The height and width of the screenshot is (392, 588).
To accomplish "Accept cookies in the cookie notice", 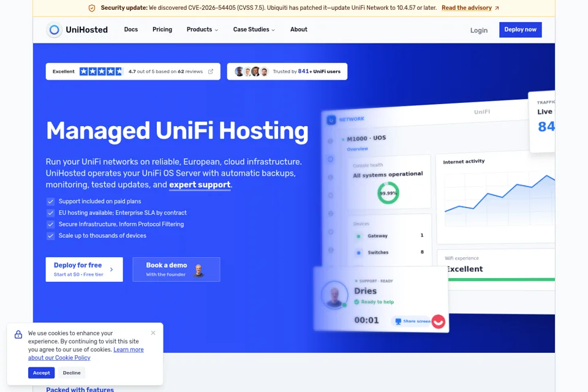I will coord(41,373).
